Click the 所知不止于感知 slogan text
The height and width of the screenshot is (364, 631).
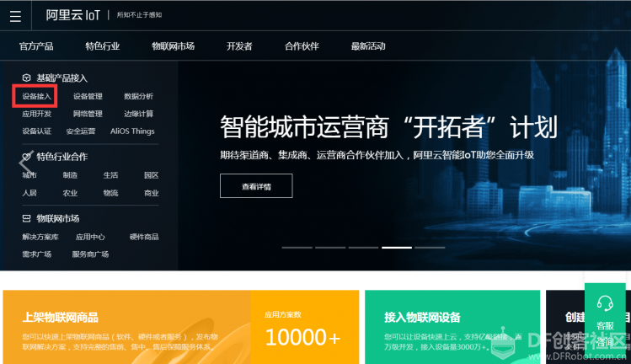[x=139, y=15]
